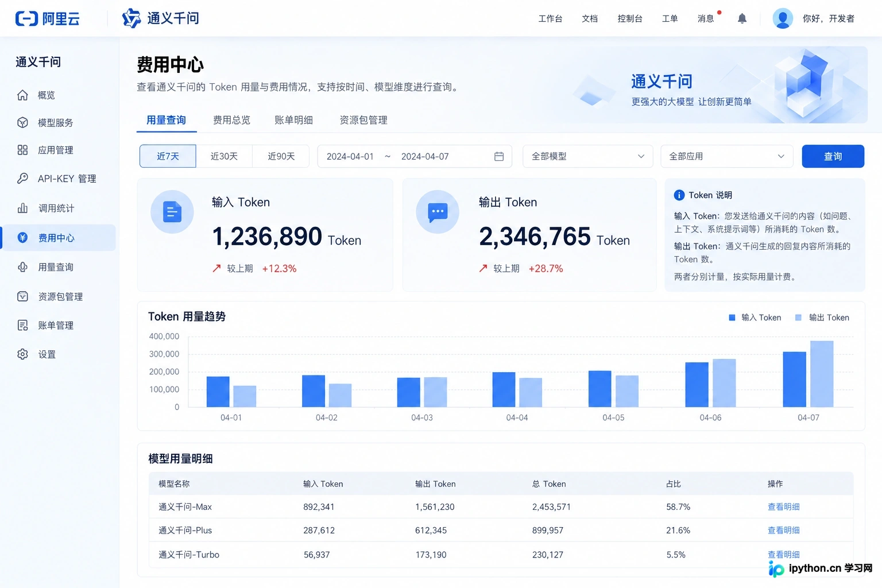Click the 04-07 输出 Token bar
The height and width of the screenshot is (588, 882).
click(821, 374)
